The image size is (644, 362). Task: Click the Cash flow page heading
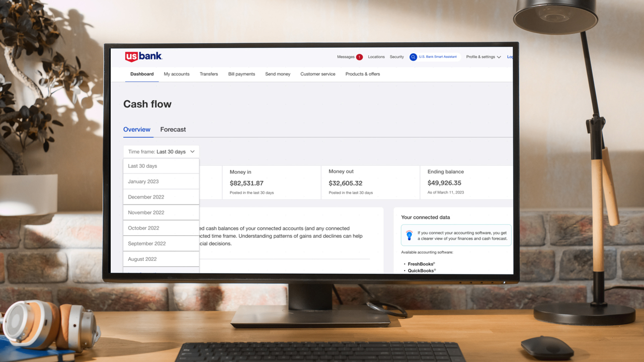pyautogui.click(x=147, y=104)
